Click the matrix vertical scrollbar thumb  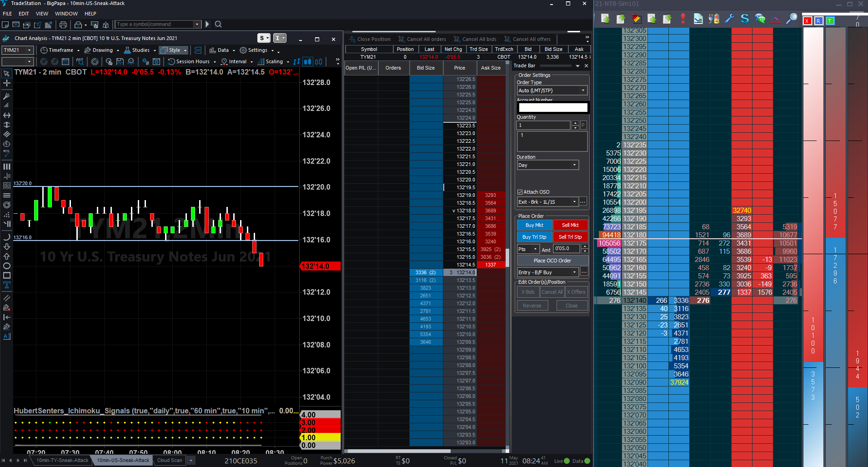click(x=507, y=257)
